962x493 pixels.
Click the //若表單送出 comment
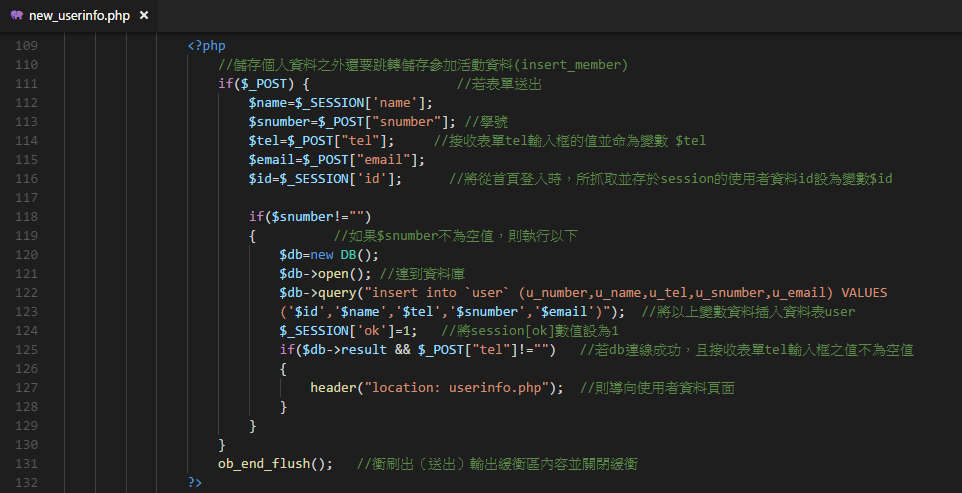point(499,83)
